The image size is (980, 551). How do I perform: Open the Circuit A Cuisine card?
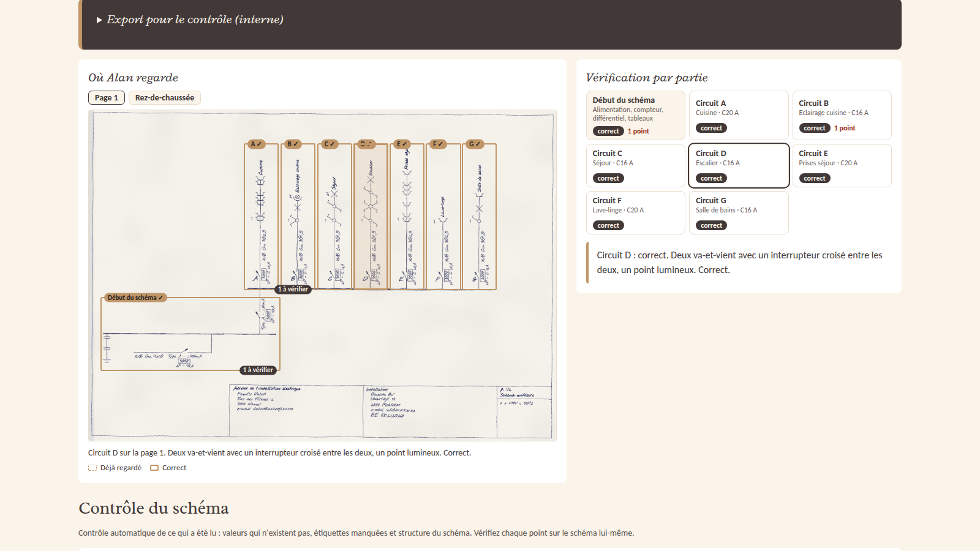tap(739, 115)
